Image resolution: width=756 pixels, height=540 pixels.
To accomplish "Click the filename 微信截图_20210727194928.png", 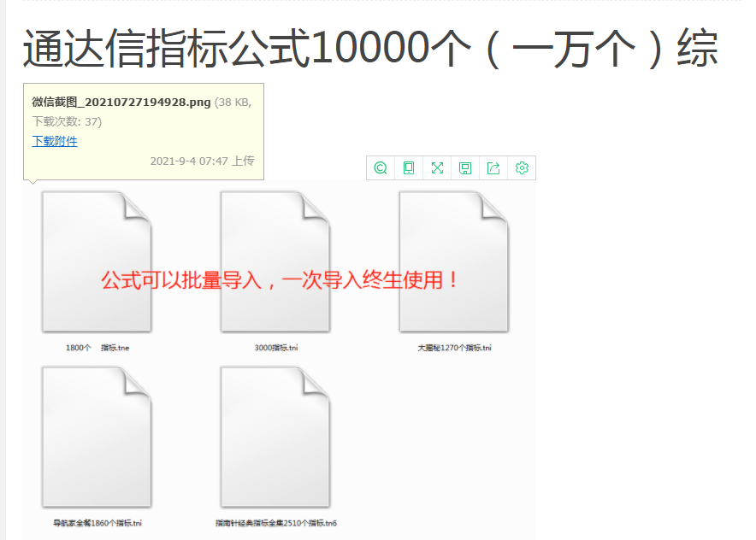I will (x=120, y=102).
